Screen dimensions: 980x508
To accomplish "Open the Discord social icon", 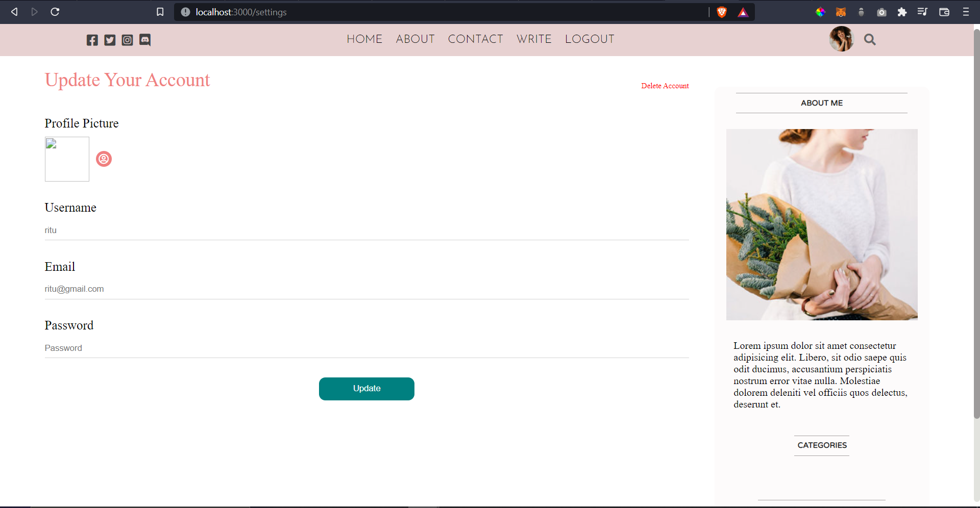I will pos(144,40).
